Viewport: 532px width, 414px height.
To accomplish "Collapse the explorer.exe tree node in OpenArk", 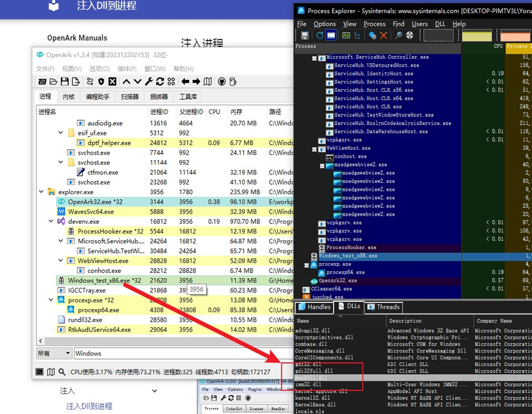I will pos(42,192).
